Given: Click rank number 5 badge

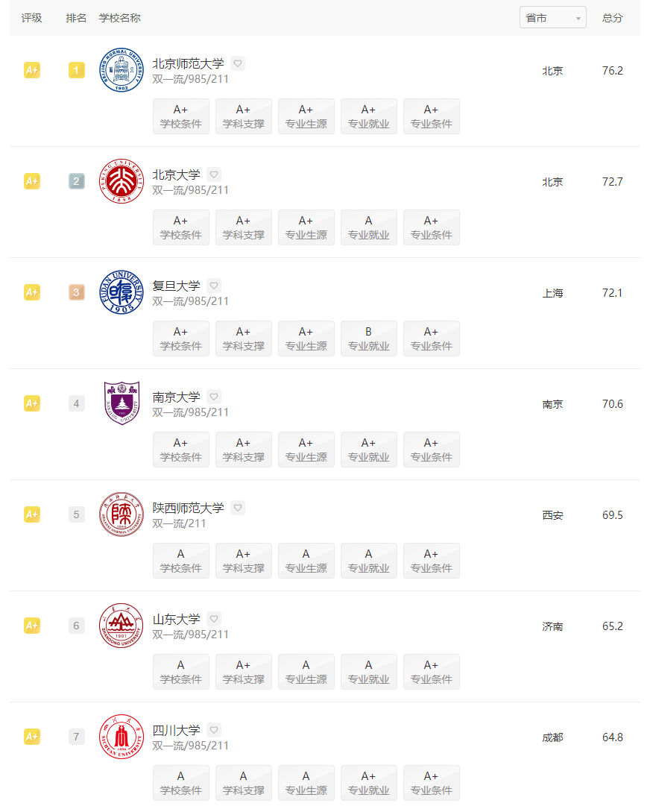Looking at the screenshot, I should (x=77, y=514).
